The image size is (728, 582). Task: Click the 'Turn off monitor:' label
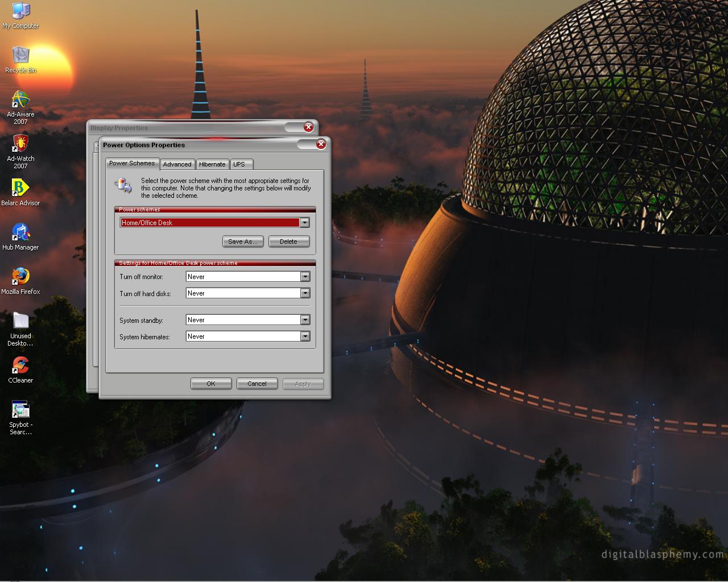141,277
